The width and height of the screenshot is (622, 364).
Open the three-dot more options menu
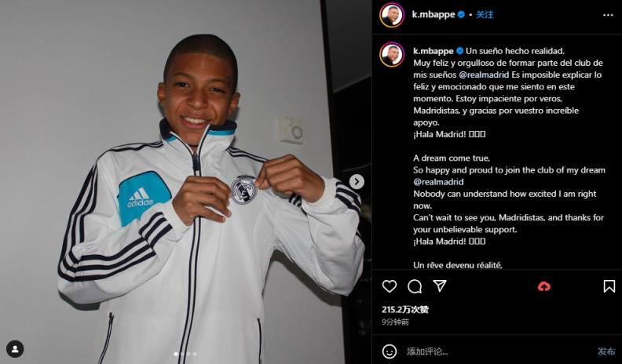point(608,15)
